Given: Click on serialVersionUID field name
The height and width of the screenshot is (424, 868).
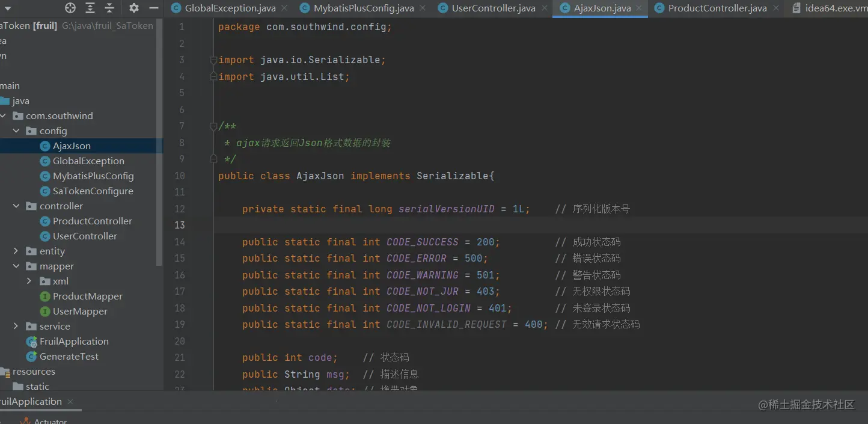Looking at the screenshot, I should pyautogui.click(x=447, y=209).
